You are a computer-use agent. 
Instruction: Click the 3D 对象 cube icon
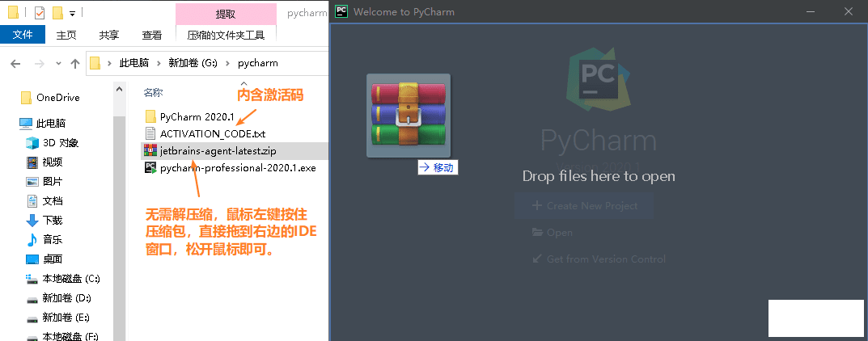tap(32, 142)
